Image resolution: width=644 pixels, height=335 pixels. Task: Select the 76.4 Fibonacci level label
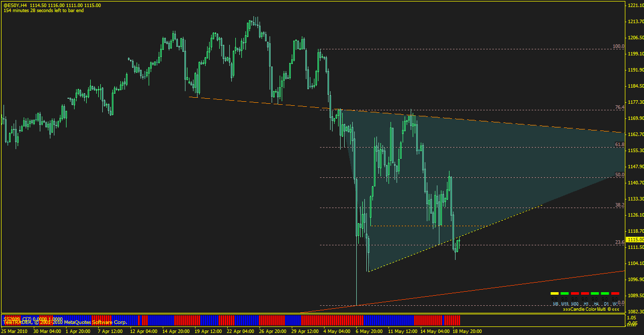(620, 107)
